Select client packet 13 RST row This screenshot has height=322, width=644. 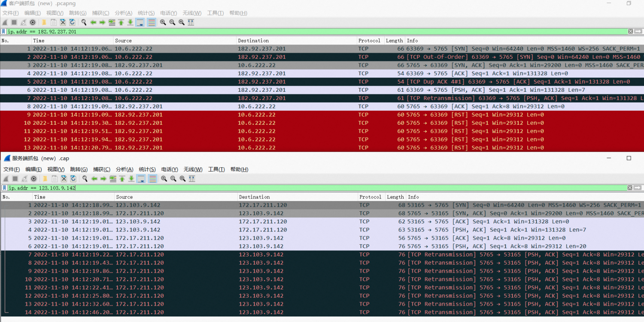(322, 147)
